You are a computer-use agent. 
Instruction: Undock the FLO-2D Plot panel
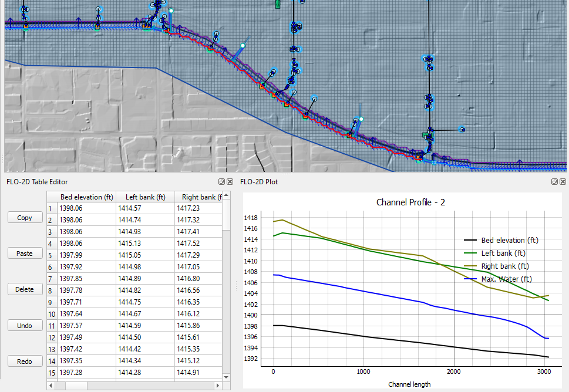(555, 182)
